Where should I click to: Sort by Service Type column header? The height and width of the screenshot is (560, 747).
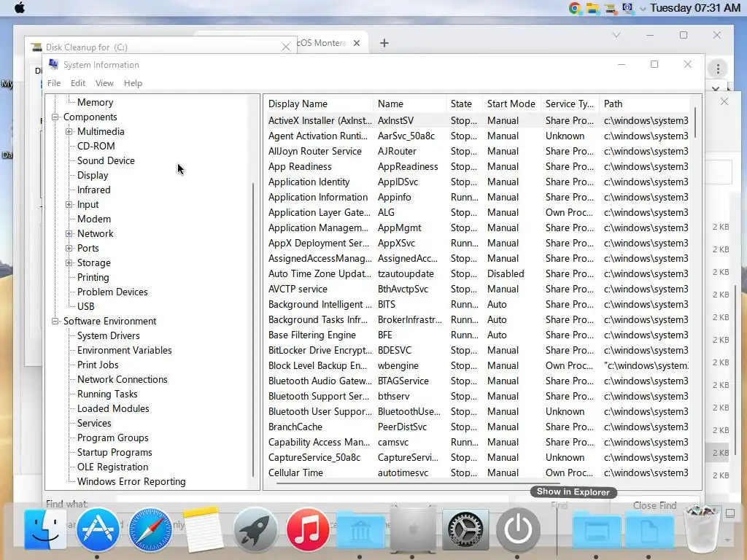pyautogui.click(x=569, y=104)
